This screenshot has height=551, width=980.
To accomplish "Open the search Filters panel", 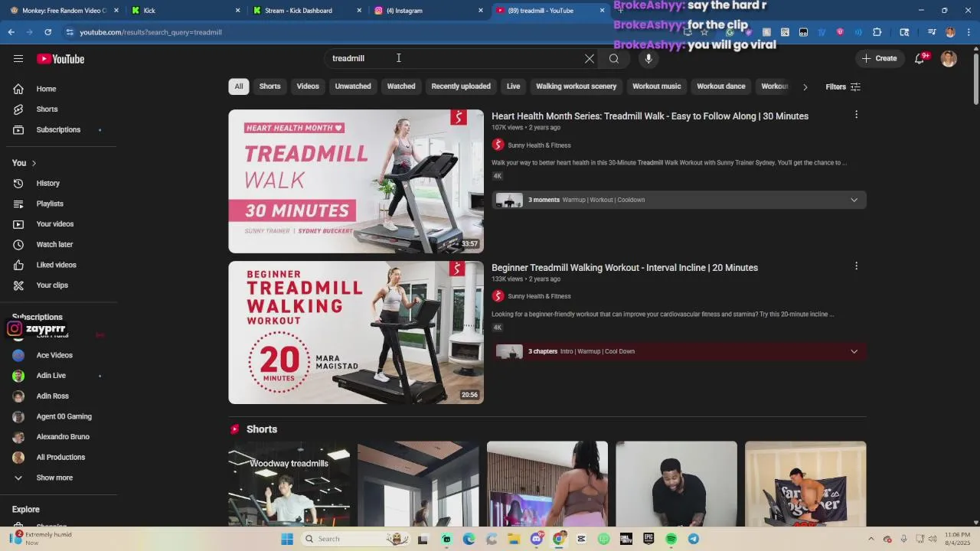I will pos(843,86).
